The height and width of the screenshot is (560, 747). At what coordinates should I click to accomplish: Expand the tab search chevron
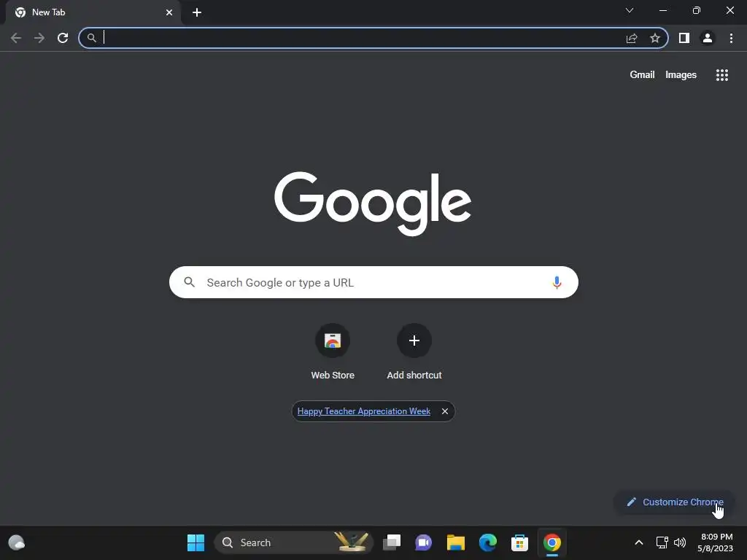tap(630, 10)
